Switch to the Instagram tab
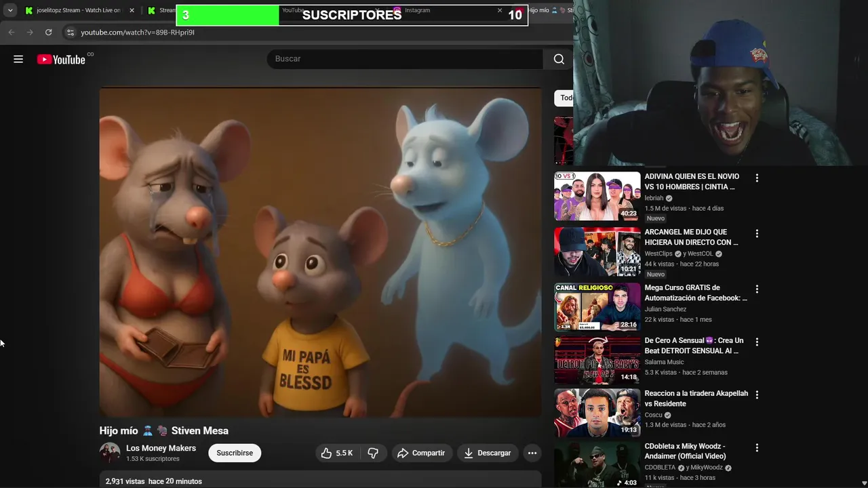This screenshot has height=488, width=868. point(448,10)
